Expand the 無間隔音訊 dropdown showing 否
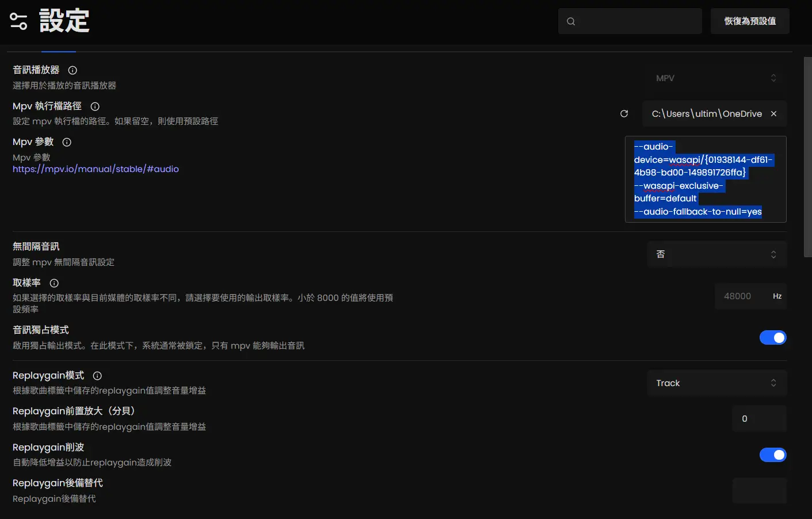The width and height of the screenshot is (812, 519). [x=716, y=254]
